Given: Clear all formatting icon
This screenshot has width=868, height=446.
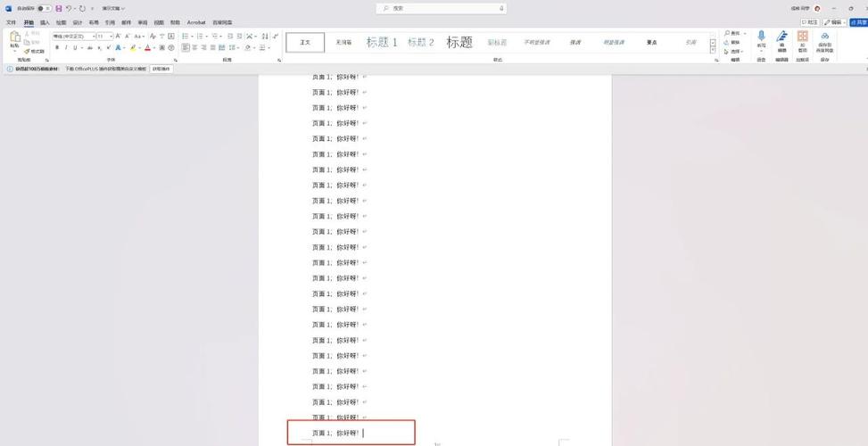Looking at the screenshot, I should 153,36.
